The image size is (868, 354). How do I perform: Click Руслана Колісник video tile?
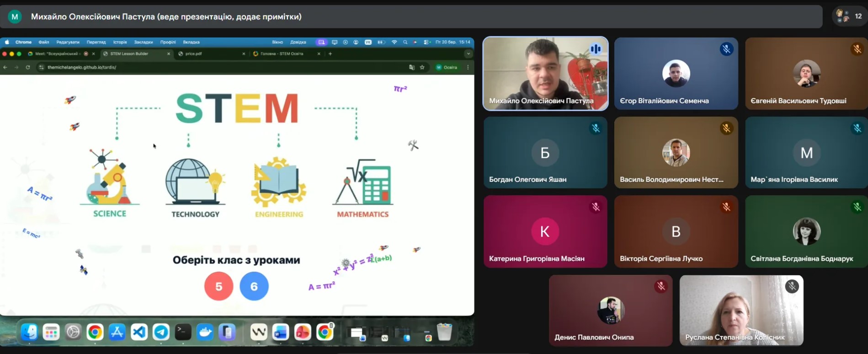coord(741,310)
